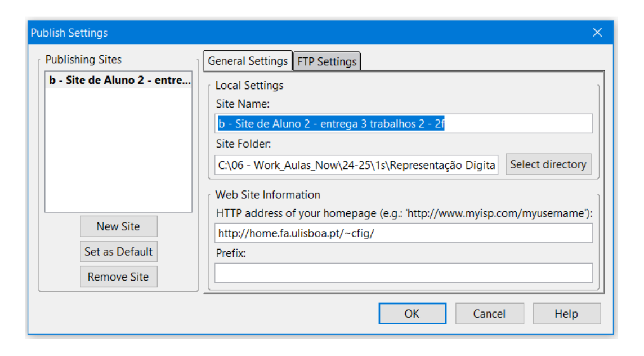644x356 pixels.
Task: Select the General Settings tab
Action: tap(248, 61)
